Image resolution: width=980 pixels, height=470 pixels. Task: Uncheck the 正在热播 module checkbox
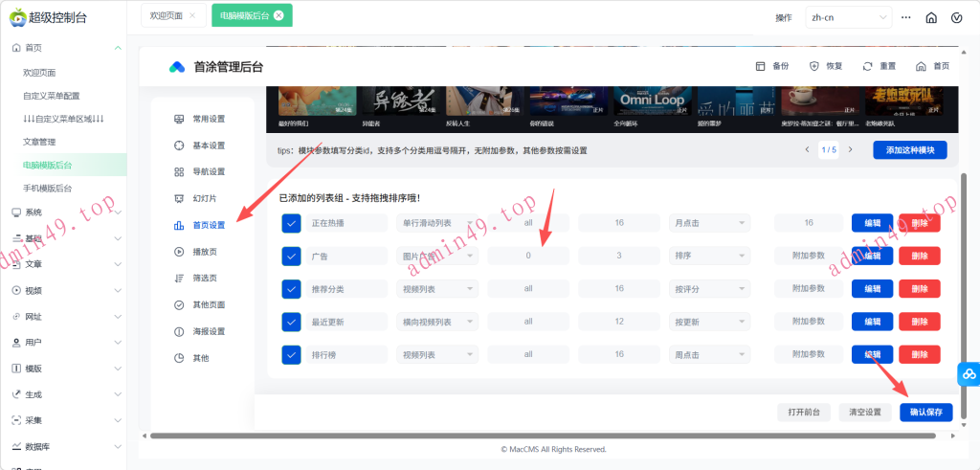click(292, 223)
